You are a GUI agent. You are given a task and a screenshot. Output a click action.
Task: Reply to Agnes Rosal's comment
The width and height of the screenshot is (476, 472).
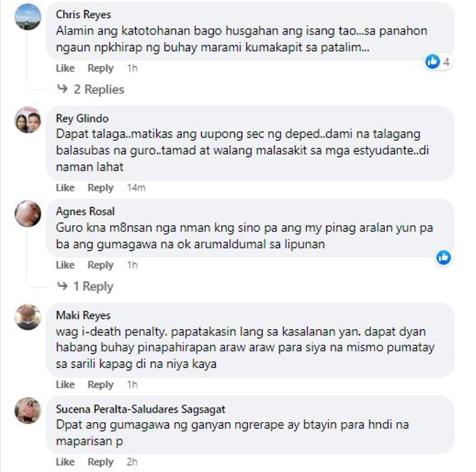tap(100, 265)
